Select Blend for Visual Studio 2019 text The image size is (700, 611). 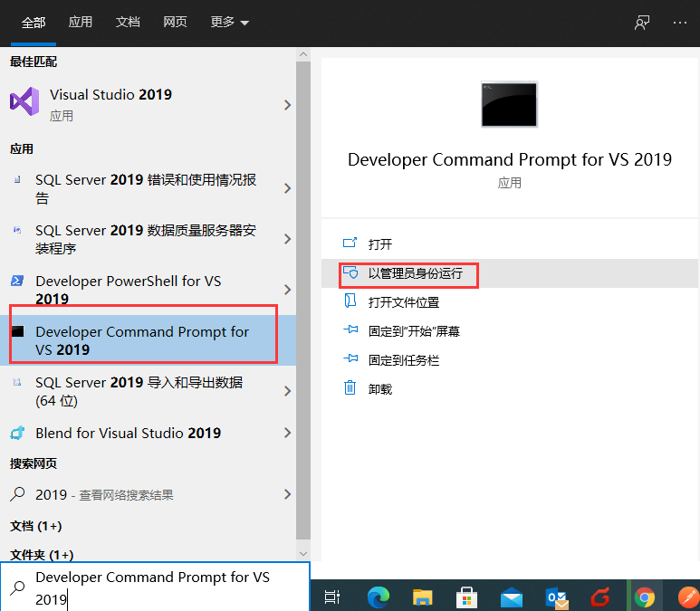tap(128, 433)
